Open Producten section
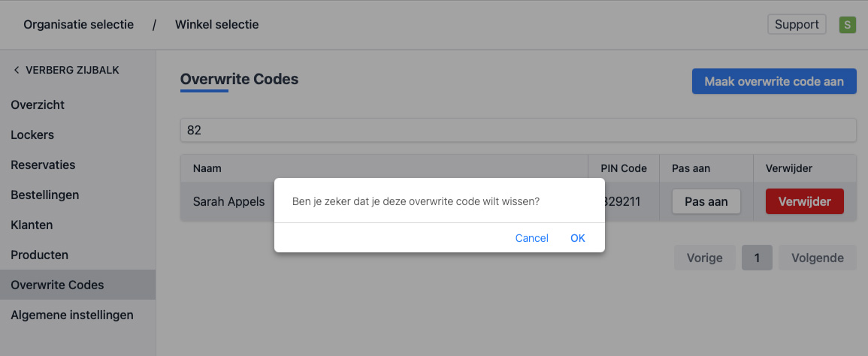The width and height of the screenshot is (868, 356). (x=39, y=255)
